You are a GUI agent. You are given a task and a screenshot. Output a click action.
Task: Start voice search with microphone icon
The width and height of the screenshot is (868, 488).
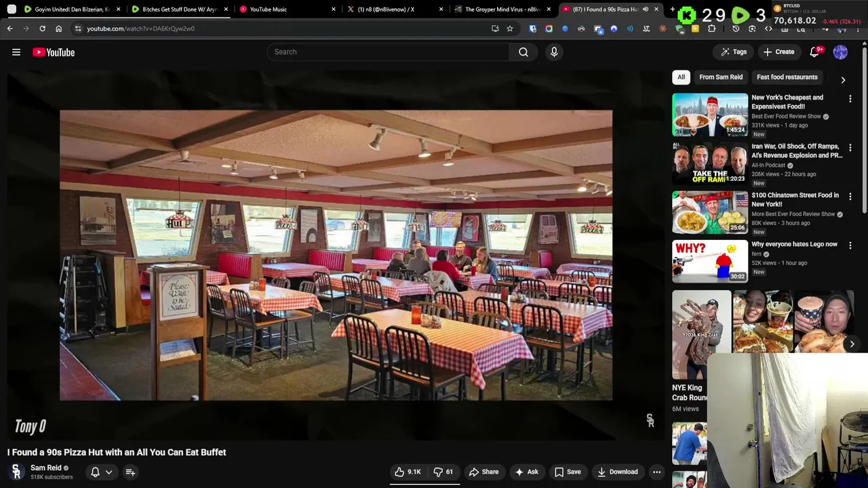coord(554,52)
